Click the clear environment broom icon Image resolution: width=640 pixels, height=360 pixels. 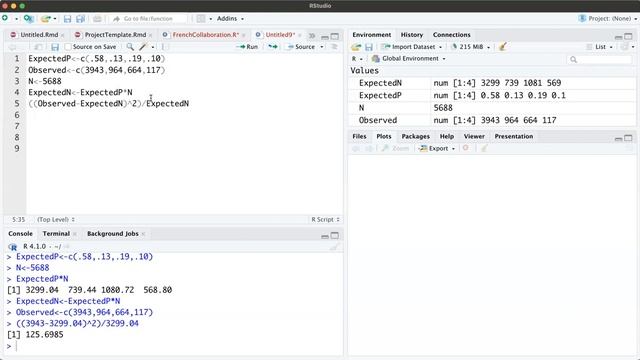(503, 47)
